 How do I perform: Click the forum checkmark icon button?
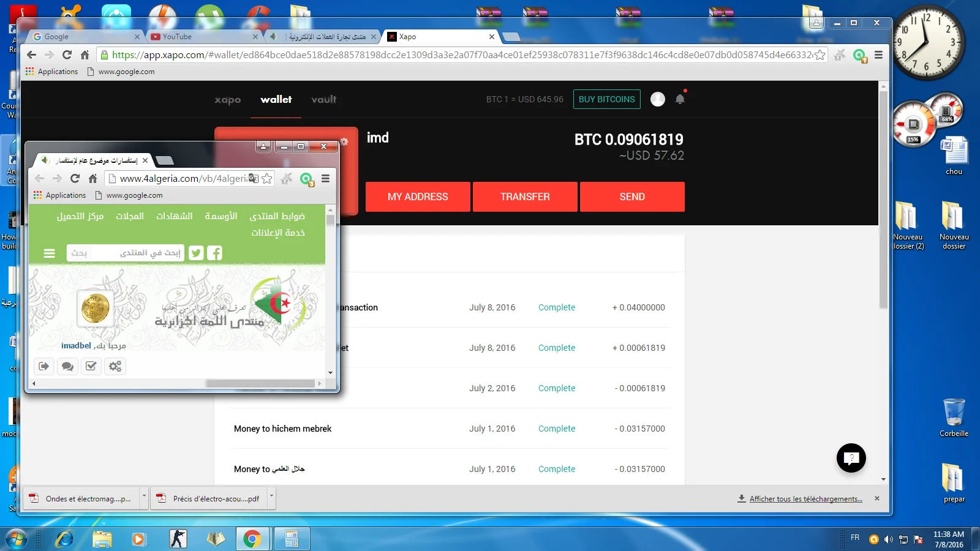tap(91, 366)
